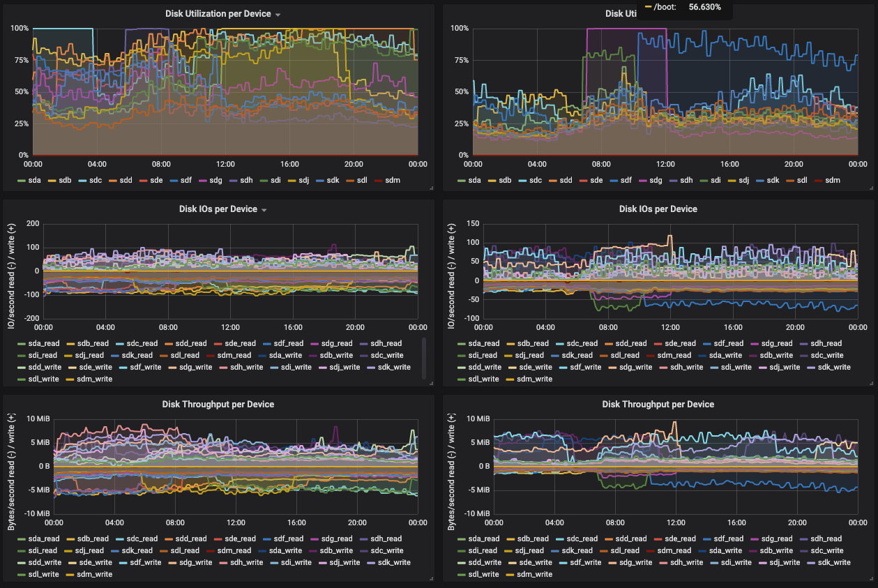Open the right Disk IOs per Device panel title

658,209
